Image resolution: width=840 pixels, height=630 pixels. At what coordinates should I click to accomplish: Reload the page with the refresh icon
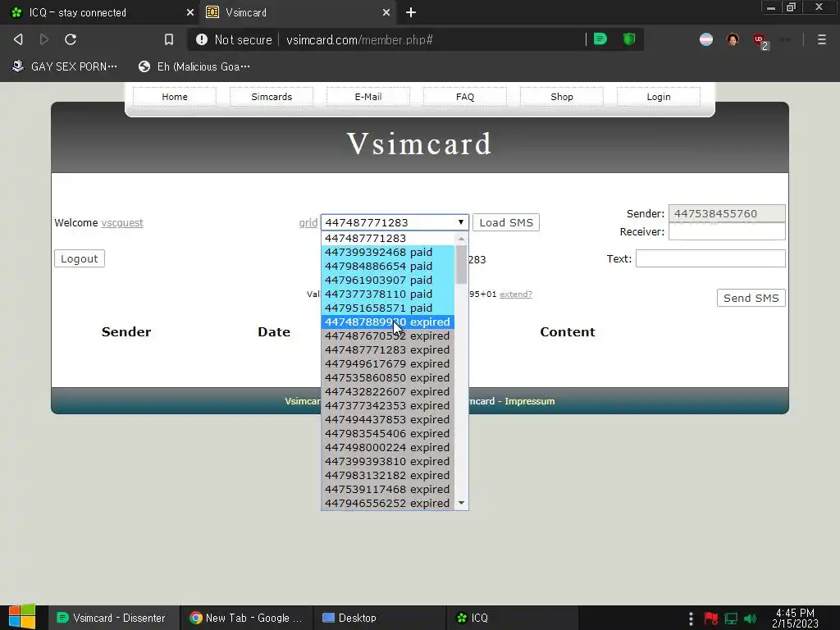pyautogui.click(x=71, y=39)
